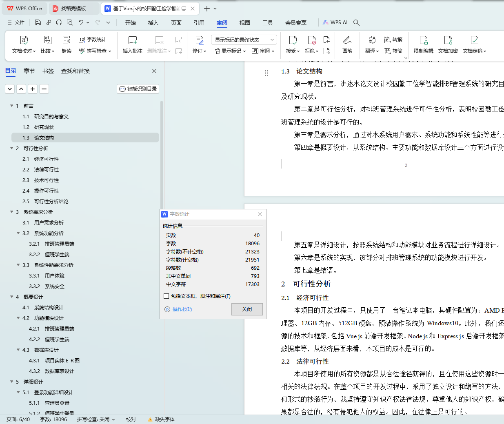Open the quick access toolbar dropdown arrow

click(108, 22)
